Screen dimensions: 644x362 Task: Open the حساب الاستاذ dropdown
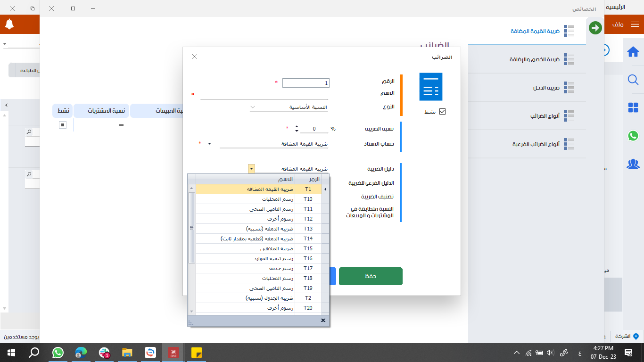coord(209,144)
